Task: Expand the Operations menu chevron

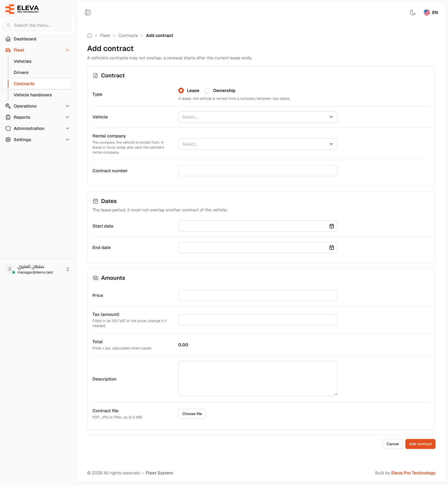Action: (x=68, y=106)
